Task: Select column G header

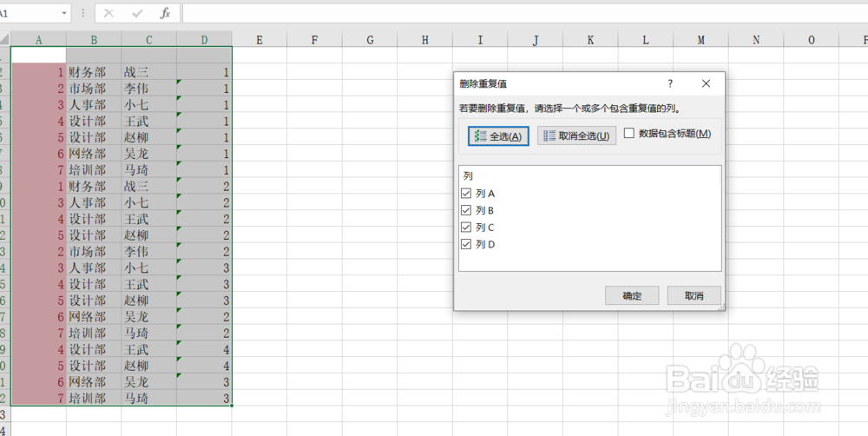Action: tap(370, 39)
